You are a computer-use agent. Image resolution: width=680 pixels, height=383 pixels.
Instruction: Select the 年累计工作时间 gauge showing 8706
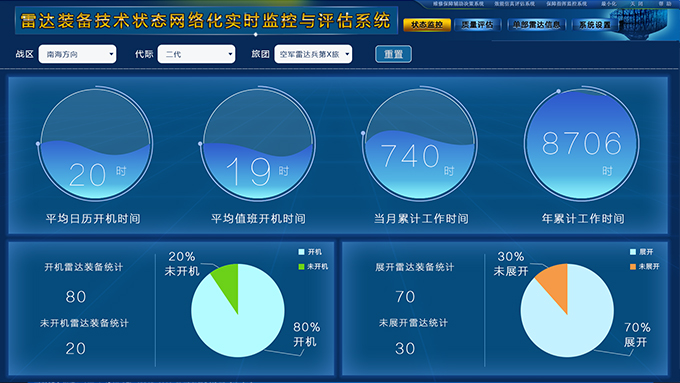click(x=582, y=144)
